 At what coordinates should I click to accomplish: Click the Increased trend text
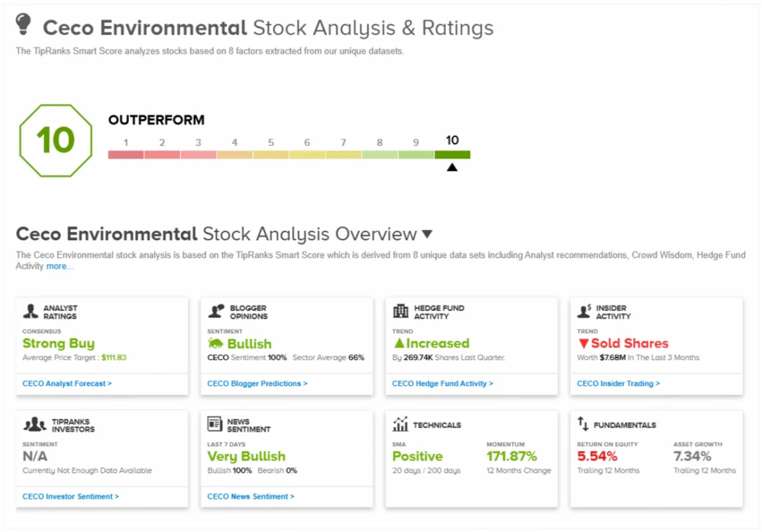click(x=438, y=343)
